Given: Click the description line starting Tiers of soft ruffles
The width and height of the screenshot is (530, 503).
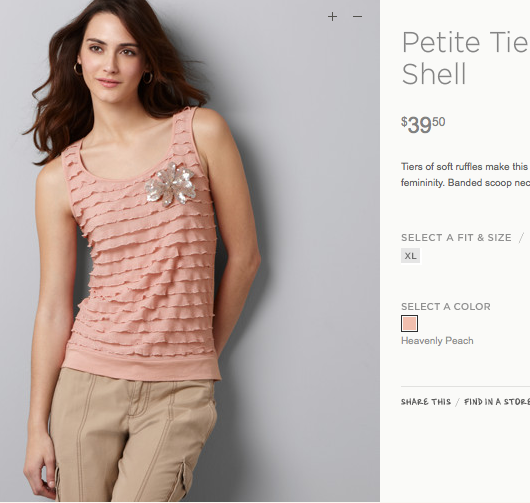Looking at the screenshot, I should [x=465, y=167].
